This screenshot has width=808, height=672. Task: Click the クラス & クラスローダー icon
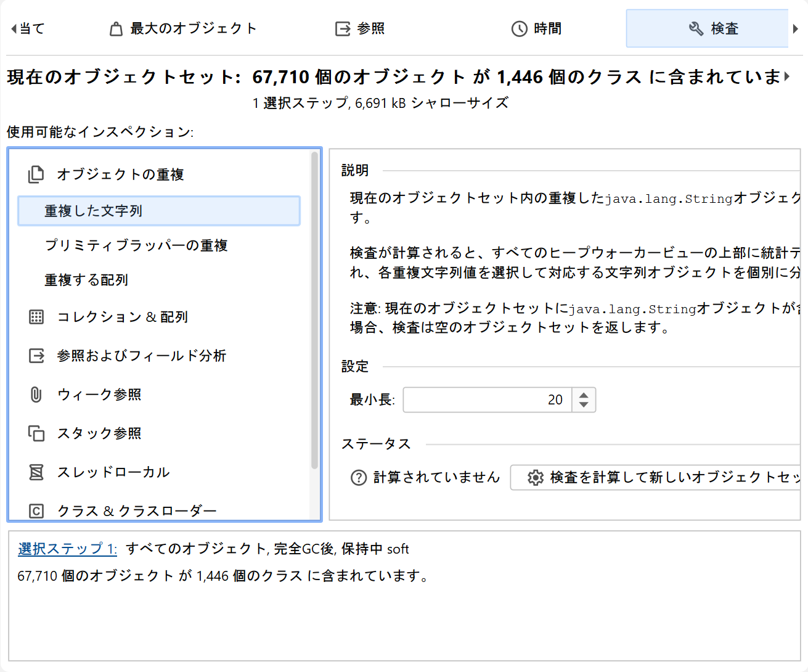tap(36, 511)
